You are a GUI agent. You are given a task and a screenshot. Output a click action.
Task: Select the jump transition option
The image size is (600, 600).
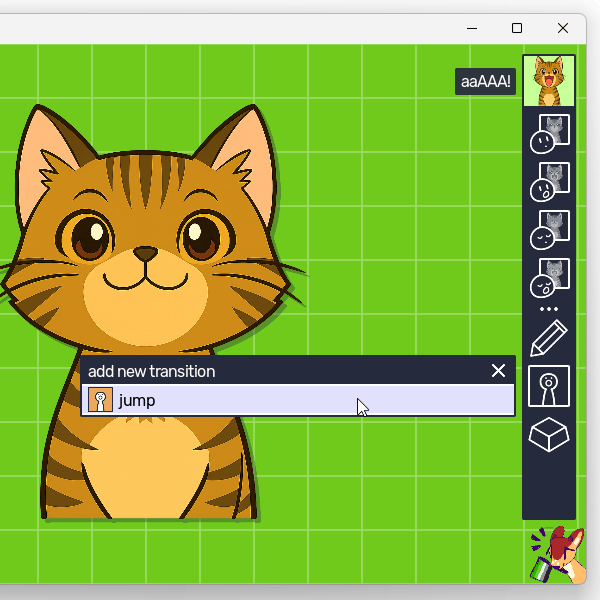pyautogui.click(x=300, y=401)
